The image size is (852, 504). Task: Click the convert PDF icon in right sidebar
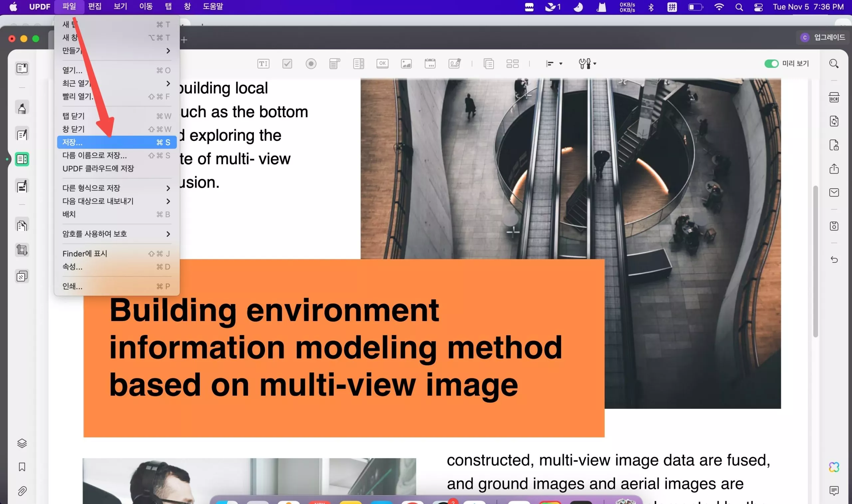coord(834,121)
